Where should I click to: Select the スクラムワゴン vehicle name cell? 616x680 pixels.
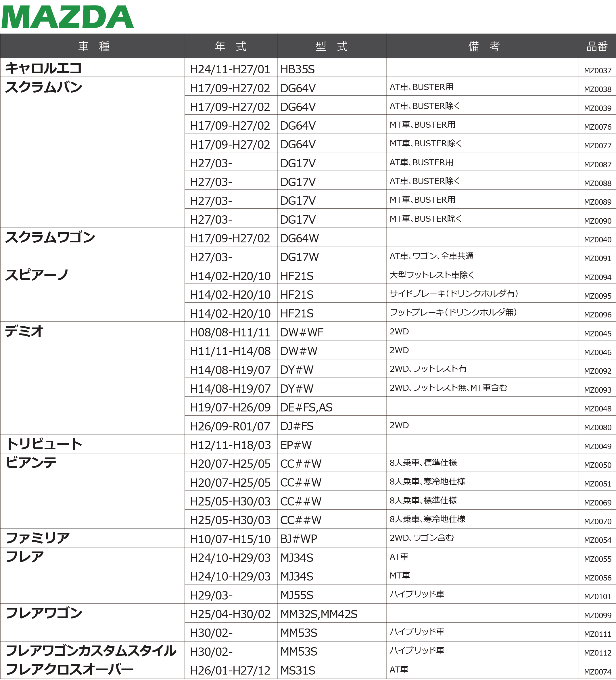pos(50,237)
